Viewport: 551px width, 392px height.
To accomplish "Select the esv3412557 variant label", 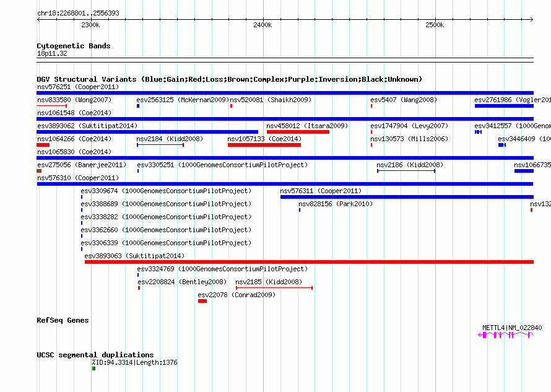I will [x=513, y=126].
